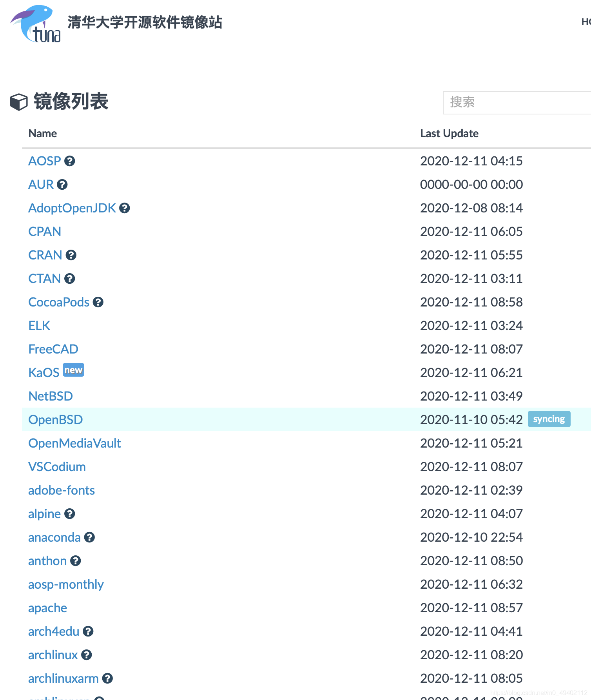Open the CRAN mirror link

45,255
